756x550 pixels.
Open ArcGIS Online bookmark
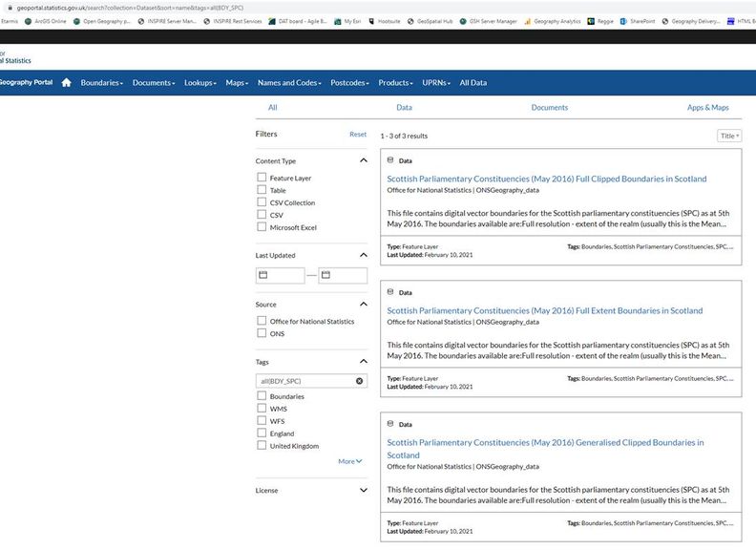[x=46, y=21]
